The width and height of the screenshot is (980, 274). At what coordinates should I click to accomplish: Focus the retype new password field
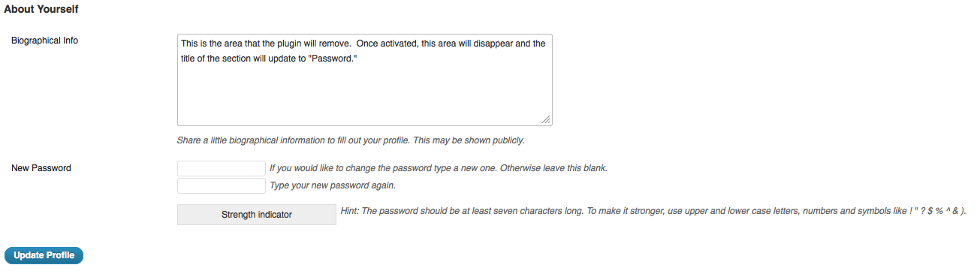(x=222, y=185)
